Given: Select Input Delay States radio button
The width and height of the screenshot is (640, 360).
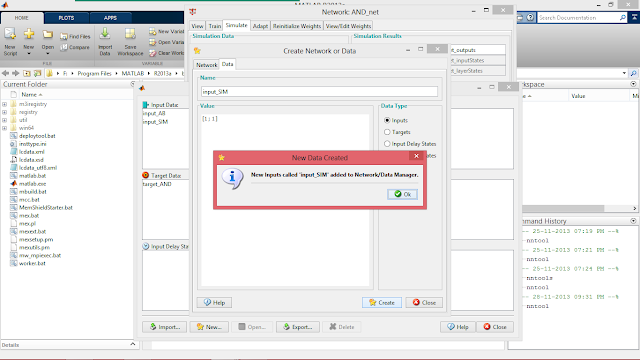Looking at the screenshot, I should click(x=387, y=144).
